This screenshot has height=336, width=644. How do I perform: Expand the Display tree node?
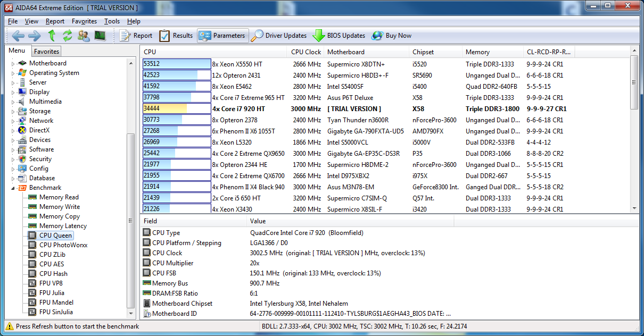[13, 92]
